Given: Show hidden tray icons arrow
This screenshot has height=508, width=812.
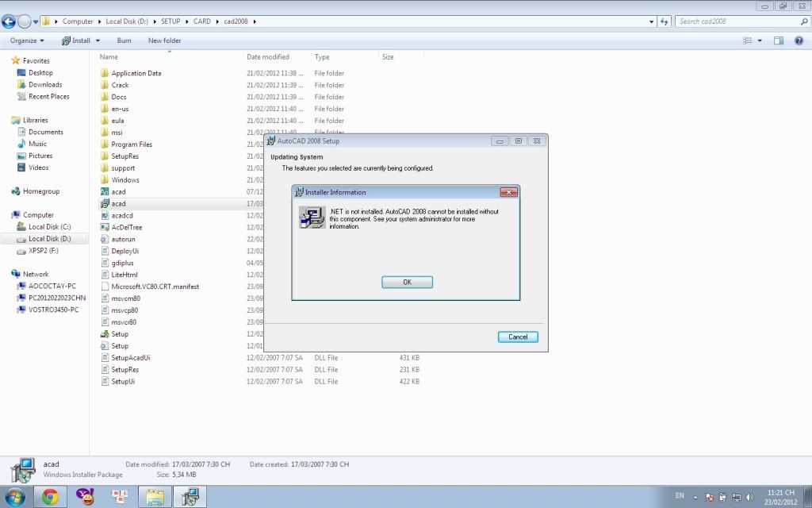Looking at the screenshot, I should pyautogui.click(x=695, y=497).
